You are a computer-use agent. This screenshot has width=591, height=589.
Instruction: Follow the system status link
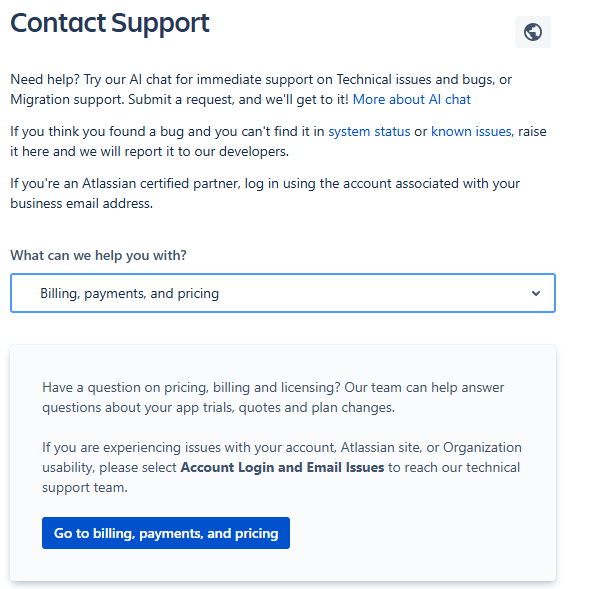click(x=369, y=132)
